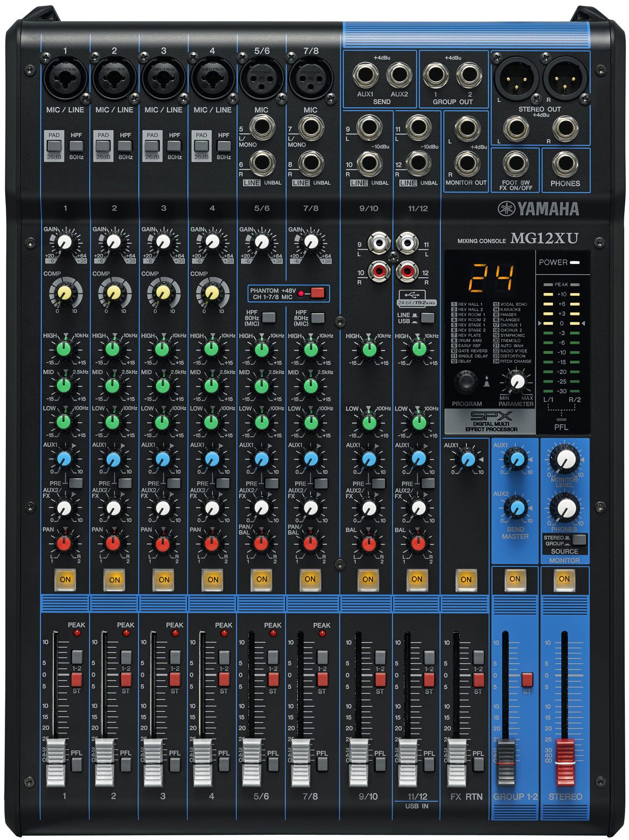Toggle the LINE/USB input switch
Image resolution: width=629 pixels, height=840 pixels.
pyautogui.click(x=428, y=318)
